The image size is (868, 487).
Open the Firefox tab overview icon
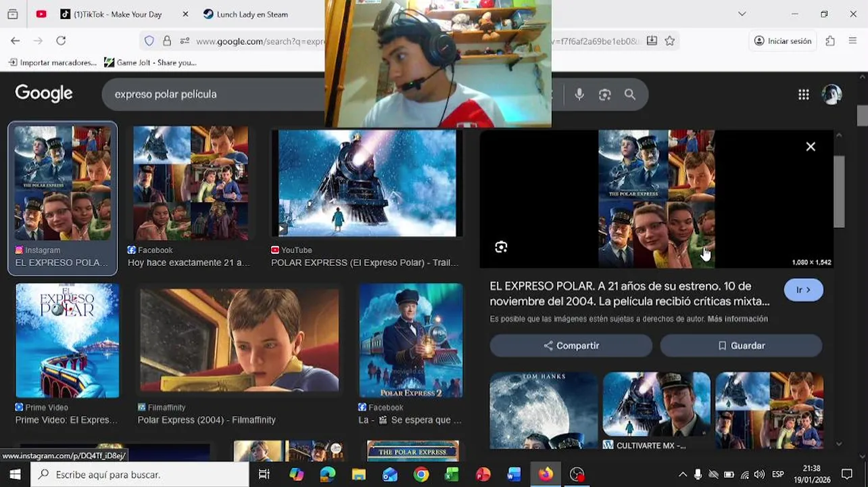pos(13,14)
